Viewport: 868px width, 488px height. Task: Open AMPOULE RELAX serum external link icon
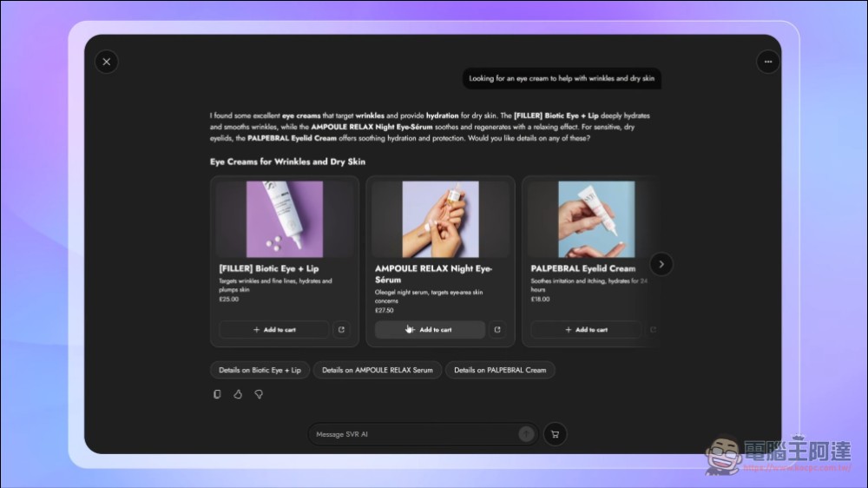497,330
